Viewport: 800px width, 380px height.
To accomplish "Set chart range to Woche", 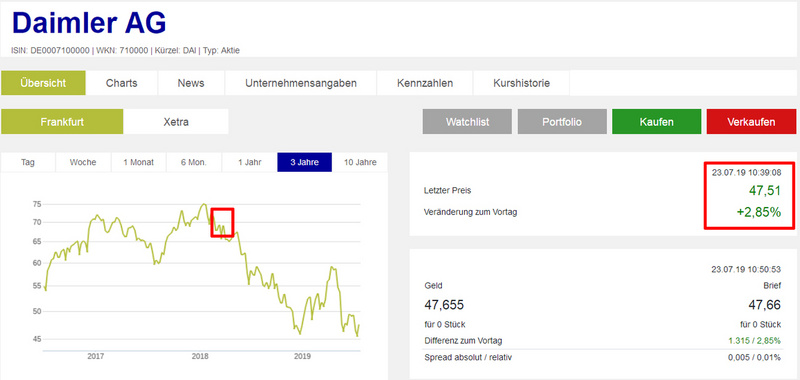I will click(x=83, y=163).
